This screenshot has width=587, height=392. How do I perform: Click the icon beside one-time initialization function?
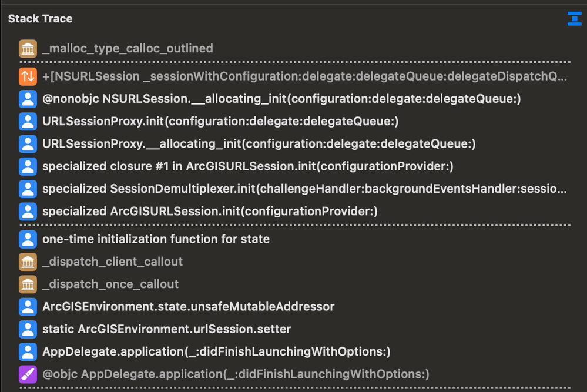(28, 239)
